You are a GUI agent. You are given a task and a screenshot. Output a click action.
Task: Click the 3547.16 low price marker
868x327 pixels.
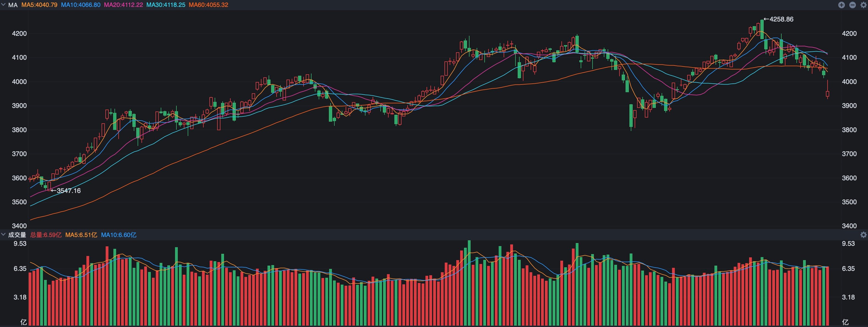click(66, 191)
